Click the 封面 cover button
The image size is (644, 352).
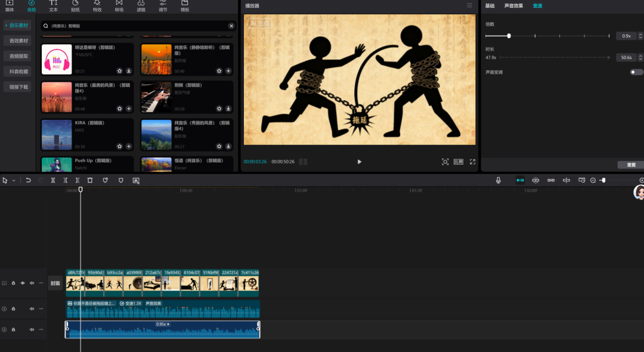point(55,283)
